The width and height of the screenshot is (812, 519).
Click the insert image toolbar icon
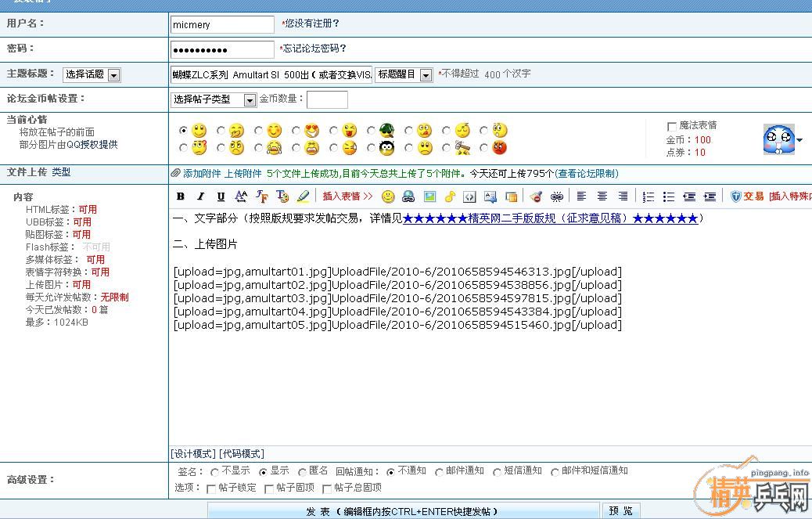[x=429, y=196]
